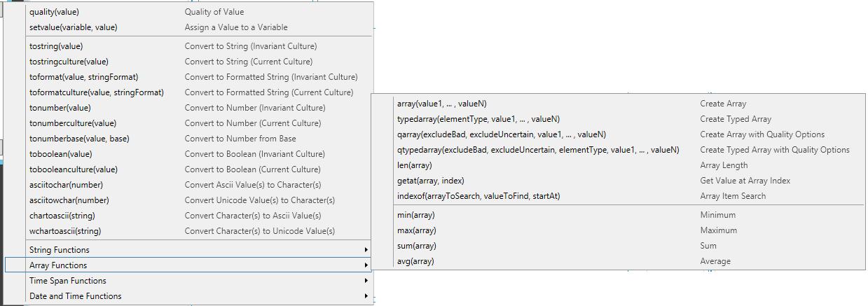868x306 pixels.
Task: Click qarray Create Array with Quality Options
Action: pyautogui.click(x=501, y=134)
